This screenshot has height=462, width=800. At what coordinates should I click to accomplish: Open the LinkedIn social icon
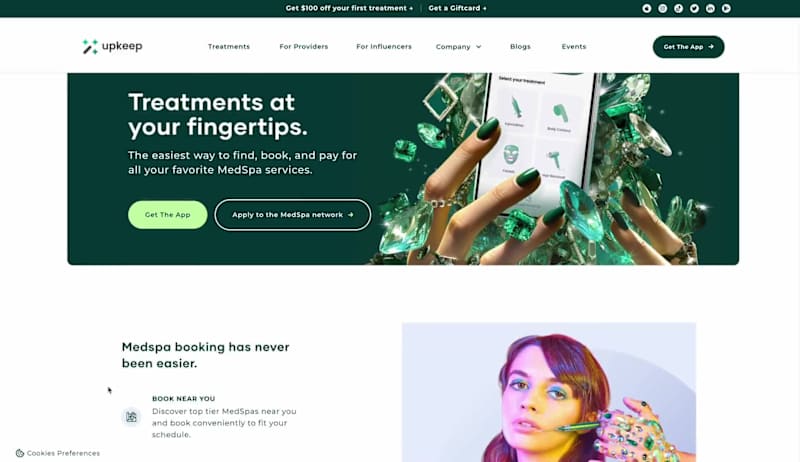tap(710, 8)
